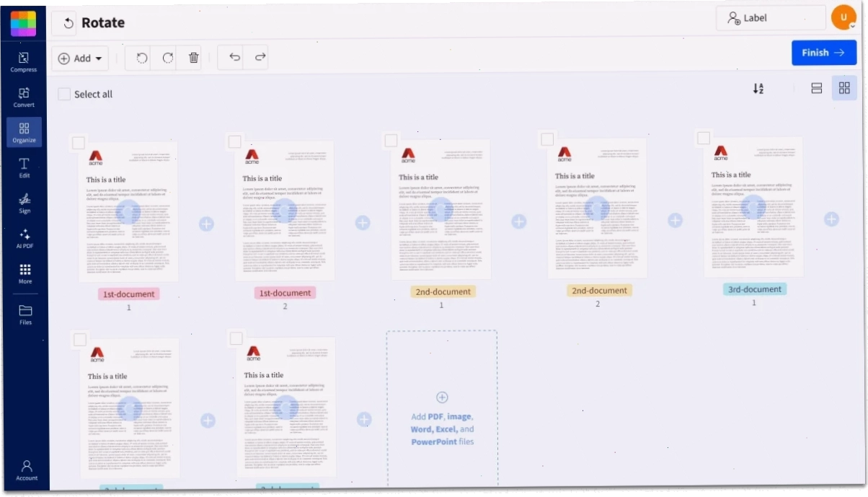Redo the last action
868x497 pixels.
pos(260,58)
